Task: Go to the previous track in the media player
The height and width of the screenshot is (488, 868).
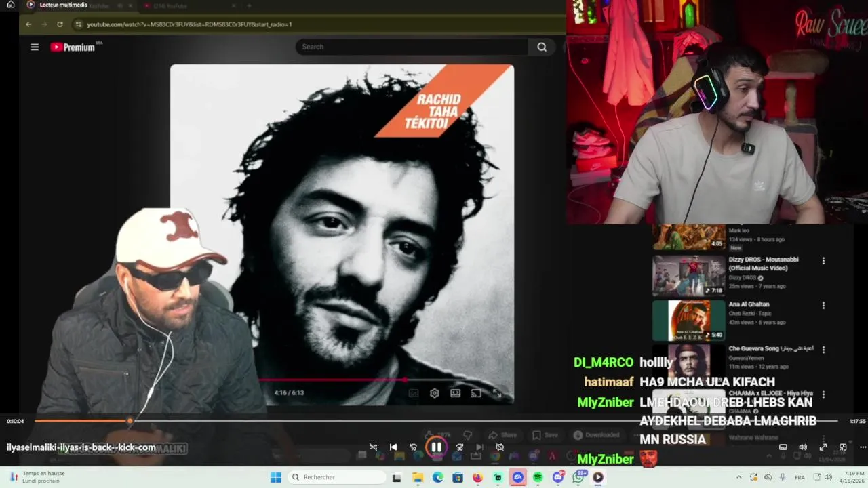Action: tap(393, 447)
